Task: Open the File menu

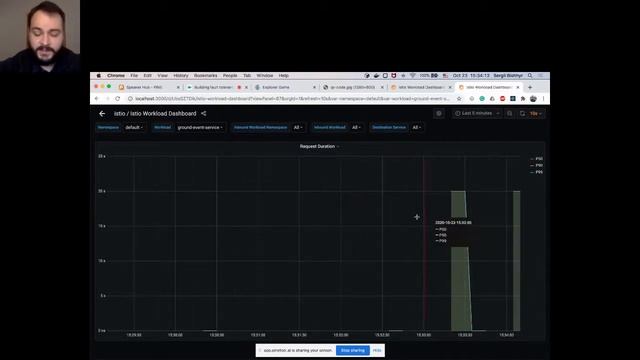Action: 134,76
